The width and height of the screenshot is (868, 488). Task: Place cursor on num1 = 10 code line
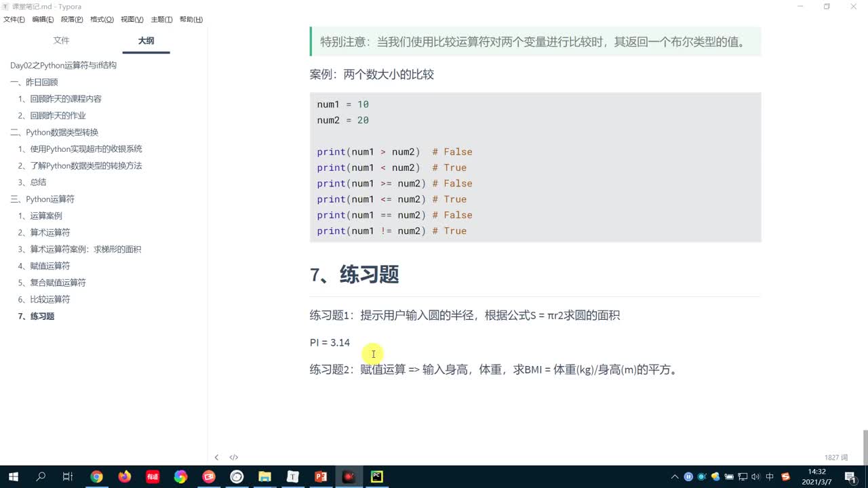pos(342,104)
